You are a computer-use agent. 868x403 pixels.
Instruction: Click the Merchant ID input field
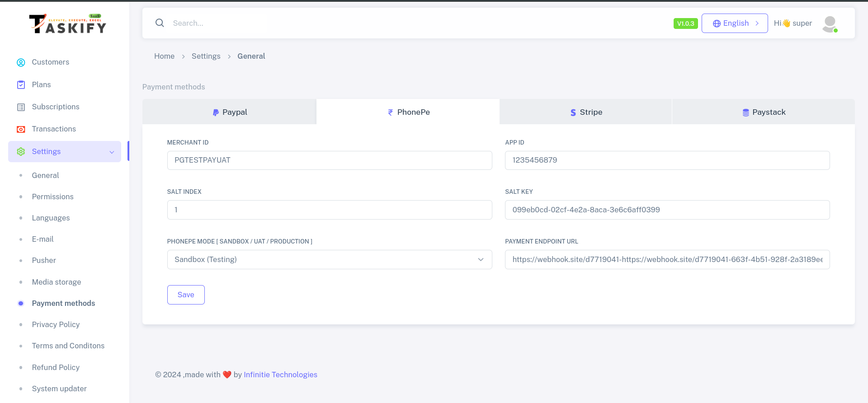329,160
